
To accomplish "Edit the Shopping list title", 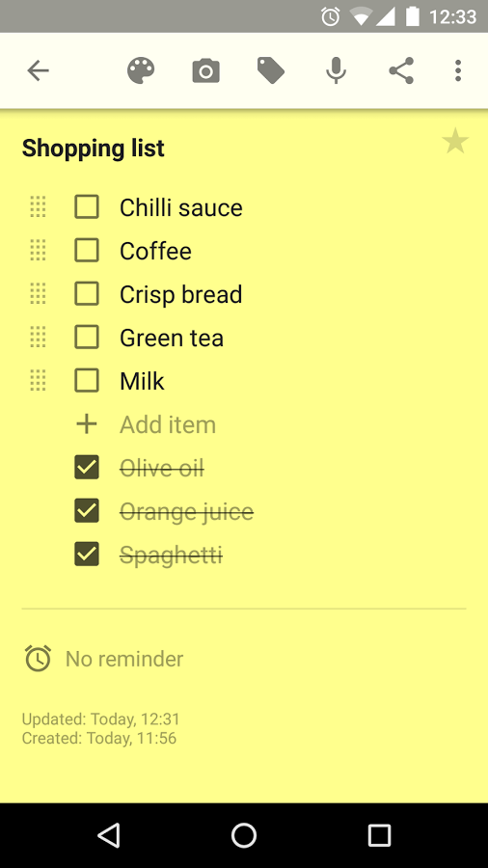I will coord(93,149).
